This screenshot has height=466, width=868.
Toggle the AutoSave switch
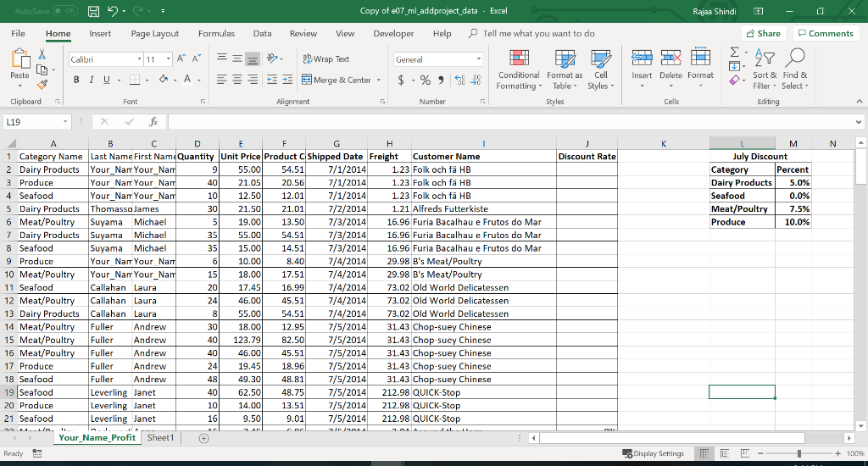[64, 12]
